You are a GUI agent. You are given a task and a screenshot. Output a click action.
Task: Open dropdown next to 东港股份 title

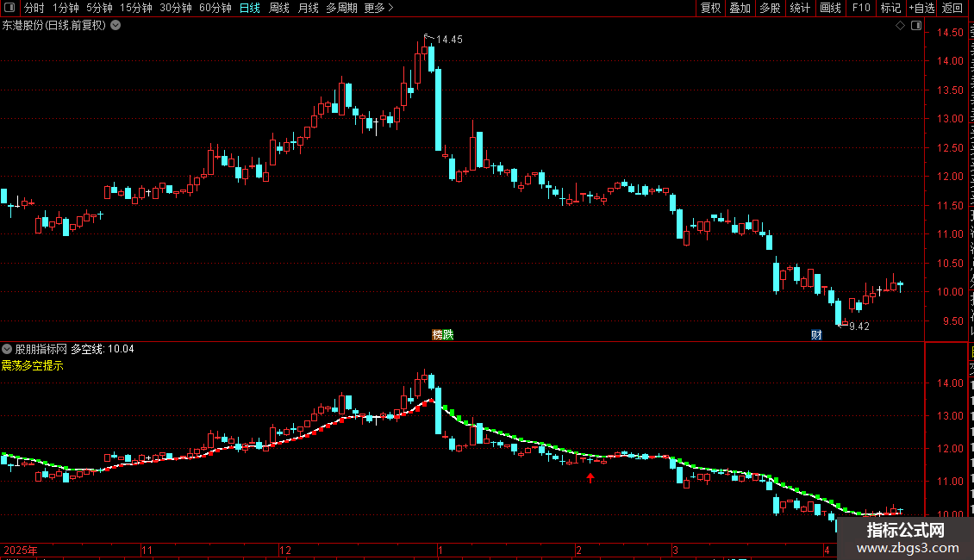116,26
